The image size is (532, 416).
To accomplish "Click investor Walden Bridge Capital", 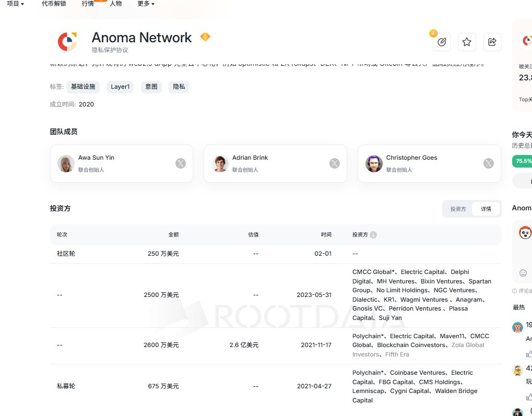I will click(415, 396).
